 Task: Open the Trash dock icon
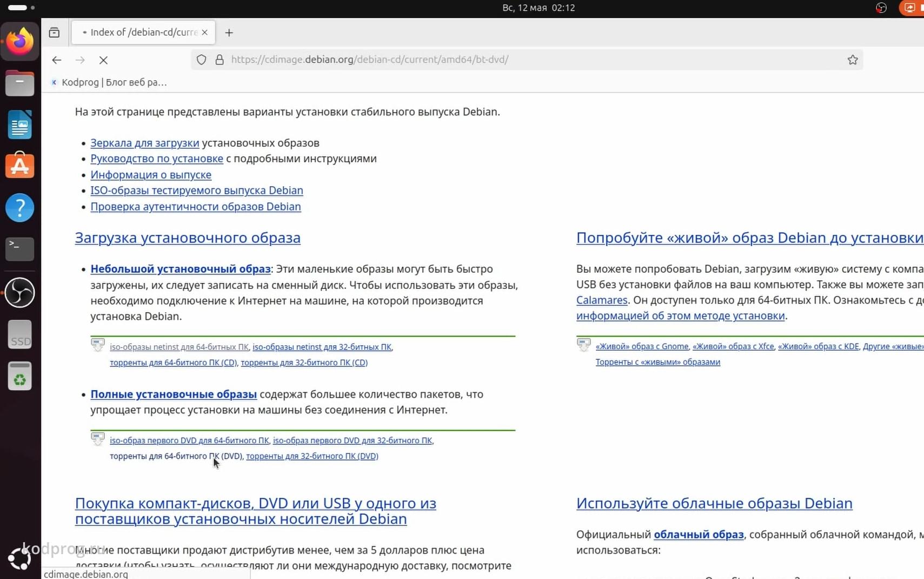click(x=20, y=376)
